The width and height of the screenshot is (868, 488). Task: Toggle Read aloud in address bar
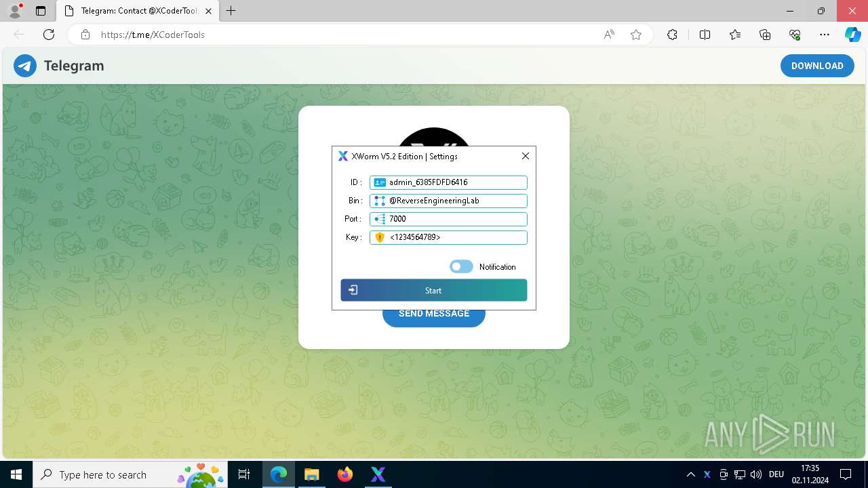[x=609, y=35]
